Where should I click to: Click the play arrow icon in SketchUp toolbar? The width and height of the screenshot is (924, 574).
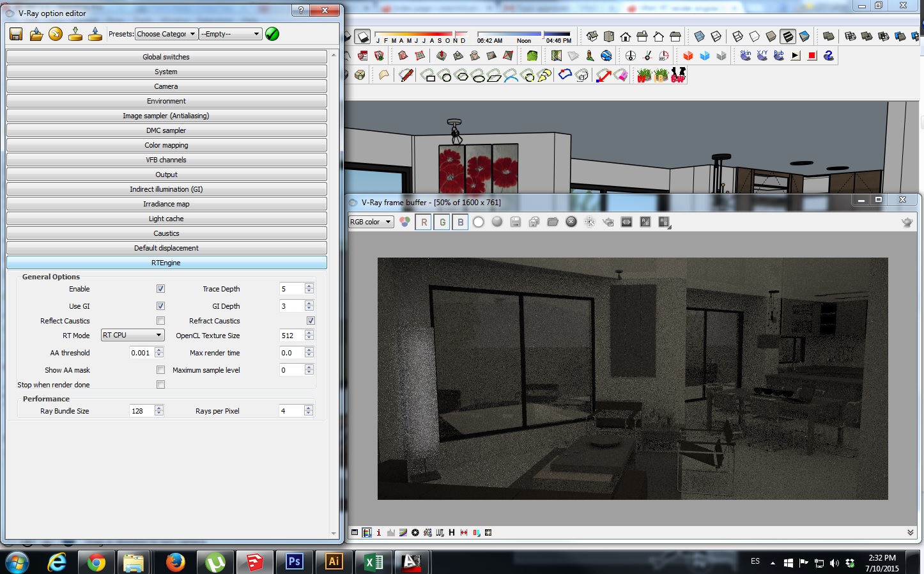(x=796, y=56)
